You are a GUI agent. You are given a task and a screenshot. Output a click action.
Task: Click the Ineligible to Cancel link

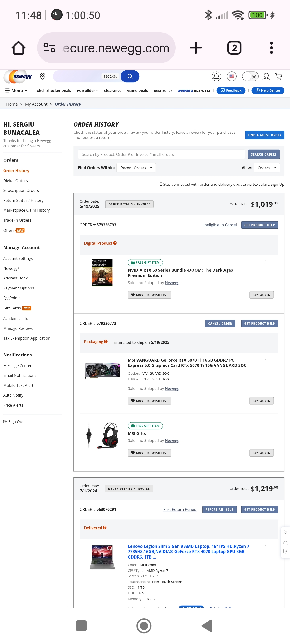point(220,225)
